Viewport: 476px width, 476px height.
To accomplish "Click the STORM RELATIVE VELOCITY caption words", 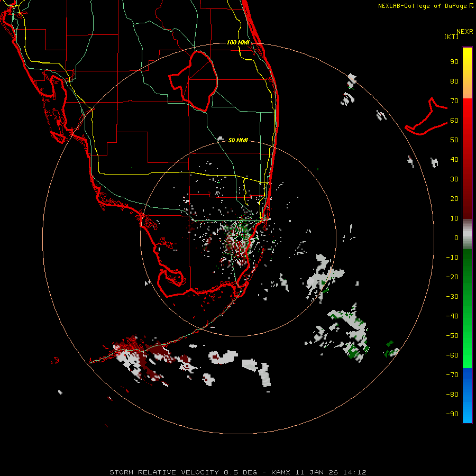I will pos(164,472).
